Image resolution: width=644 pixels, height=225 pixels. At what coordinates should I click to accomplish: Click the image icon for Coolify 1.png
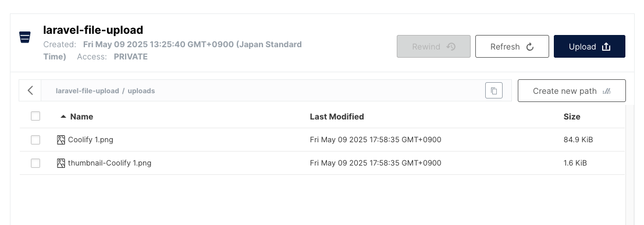click(x=61, y=140)
